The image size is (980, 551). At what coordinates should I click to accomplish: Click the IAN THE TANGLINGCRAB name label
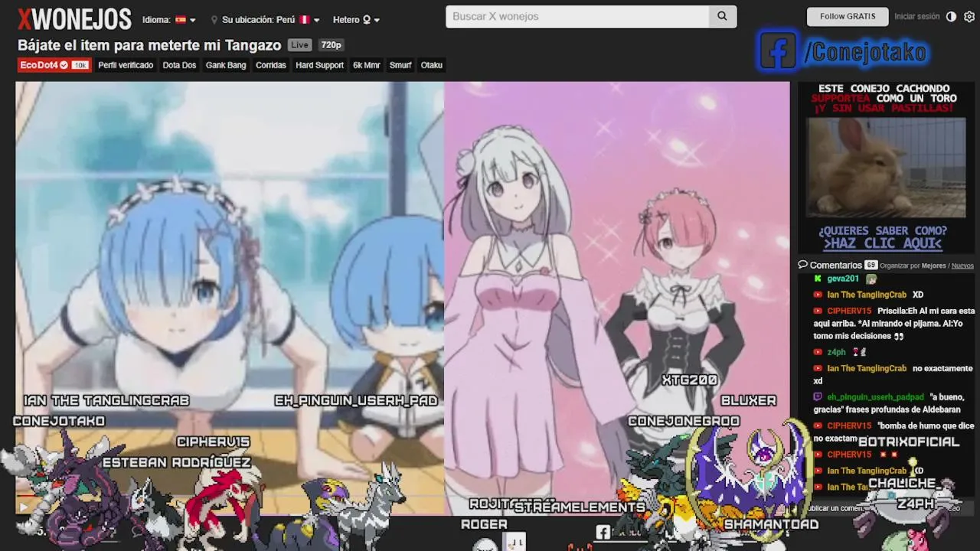[x=106, y=400]
